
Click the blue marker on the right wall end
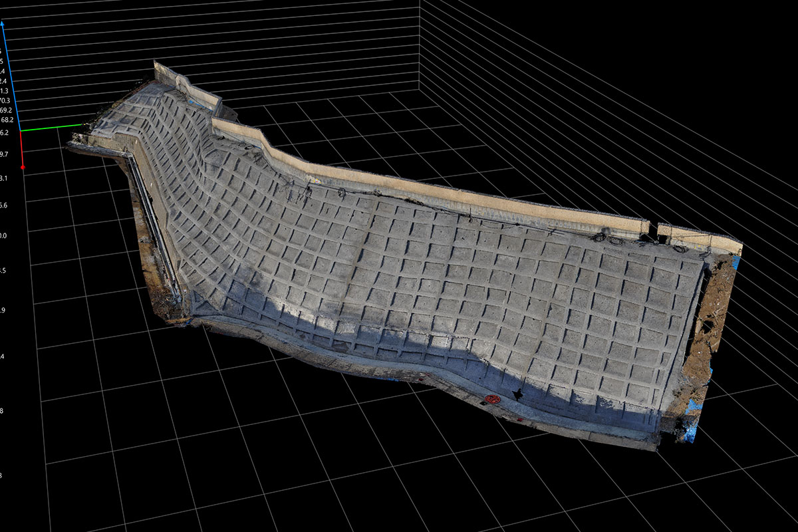735,263
